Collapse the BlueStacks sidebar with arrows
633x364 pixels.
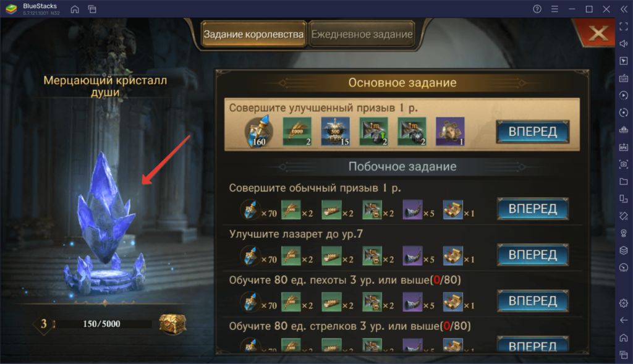click(x=624, y=9)
